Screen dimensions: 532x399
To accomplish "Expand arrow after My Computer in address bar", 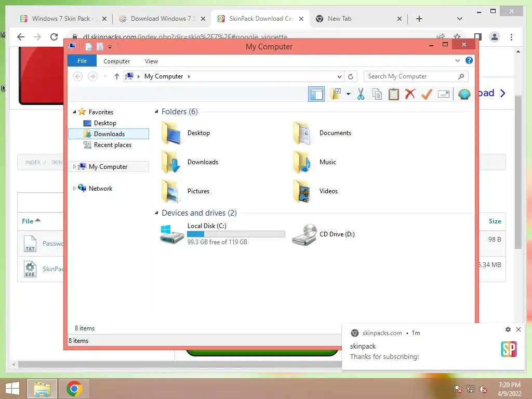I will click(x=189, y=76).
